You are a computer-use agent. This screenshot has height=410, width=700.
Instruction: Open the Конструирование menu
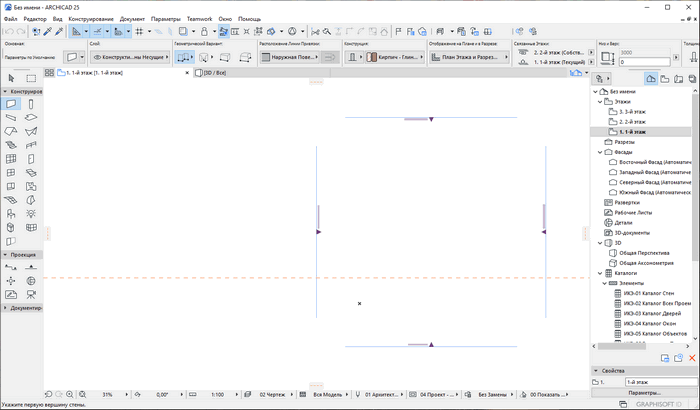(93, 19)
